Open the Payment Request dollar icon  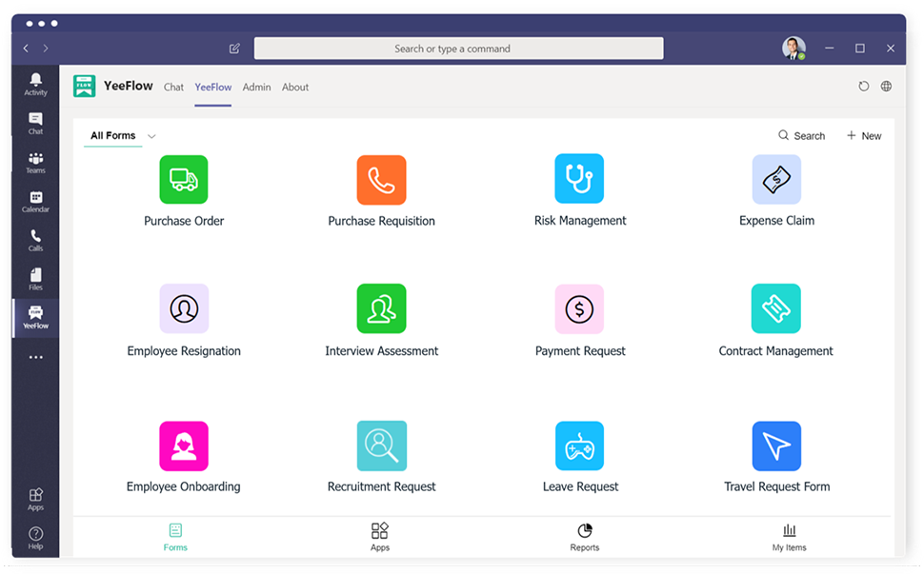click(x=579, y=309)
